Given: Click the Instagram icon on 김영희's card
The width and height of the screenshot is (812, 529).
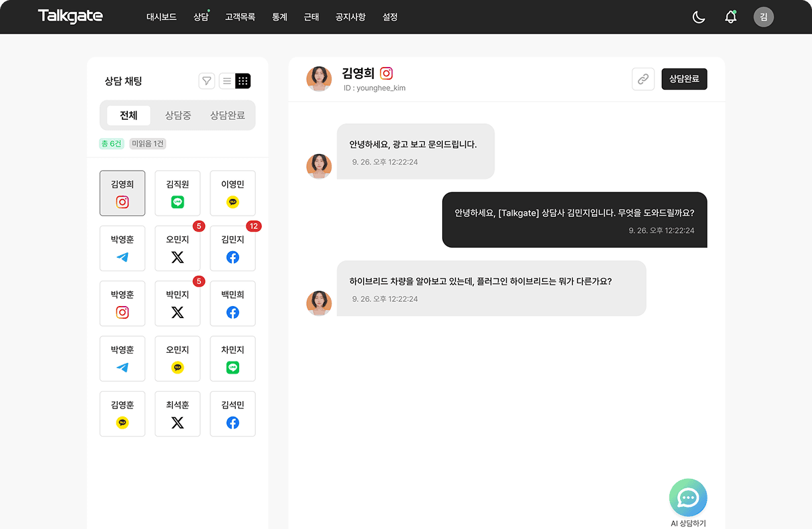Looking at the screenshot, I should click(x=122, y=202).
